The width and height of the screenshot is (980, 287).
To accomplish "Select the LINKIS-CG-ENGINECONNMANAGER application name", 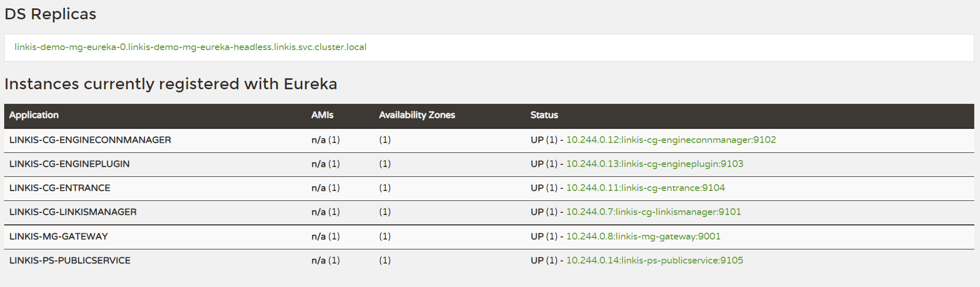I will [x=90, y=140].
